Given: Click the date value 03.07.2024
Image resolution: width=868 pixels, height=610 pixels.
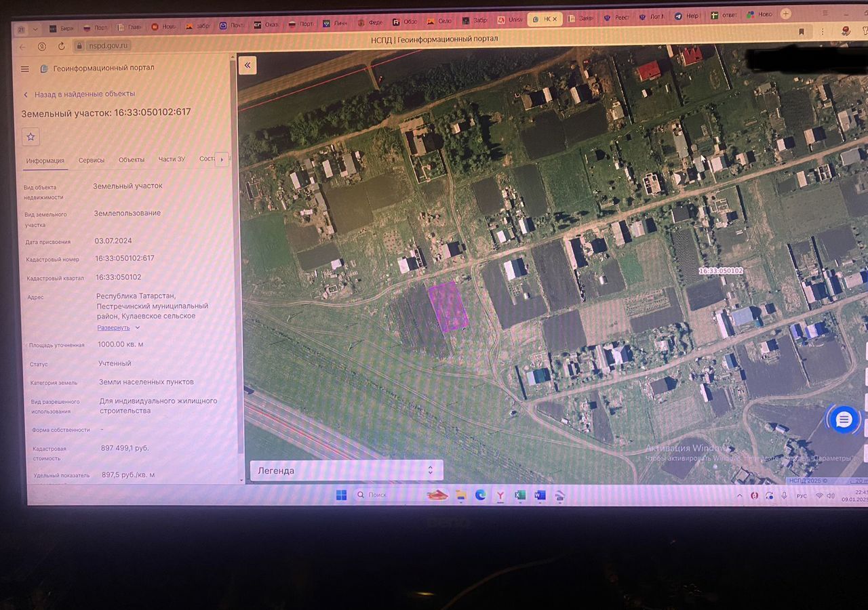Looking at the screenshot, I should pyautogui.click(x=113, y=241).
